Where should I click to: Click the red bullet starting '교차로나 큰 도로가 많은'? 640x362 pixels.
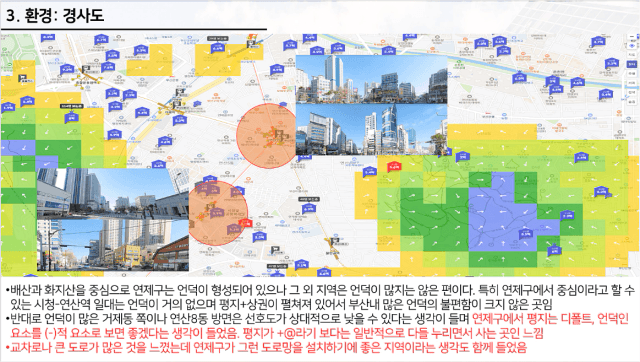pos(266,347)
